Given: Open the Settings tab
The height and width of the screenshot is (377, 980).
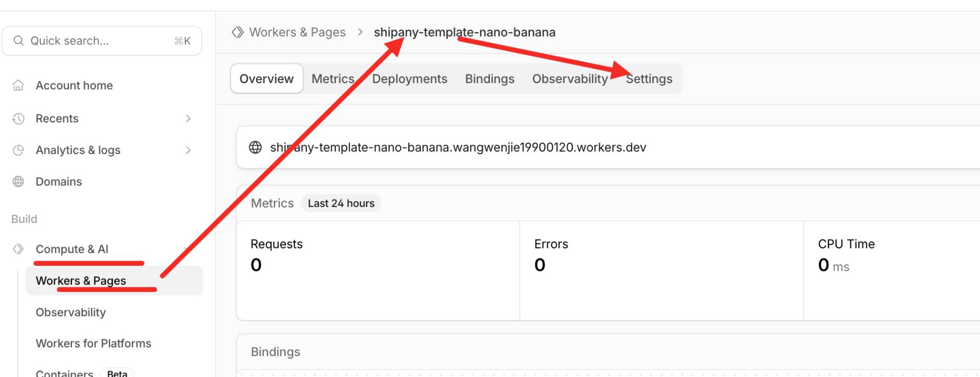Looking at the screenshot, I should [x=649, y=79].
